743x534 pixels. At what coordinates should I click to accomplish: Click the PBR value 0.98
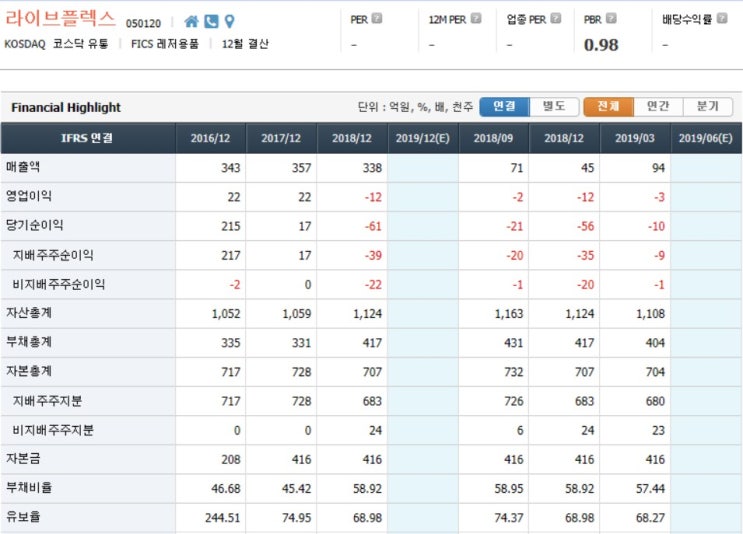click(601, 45)
